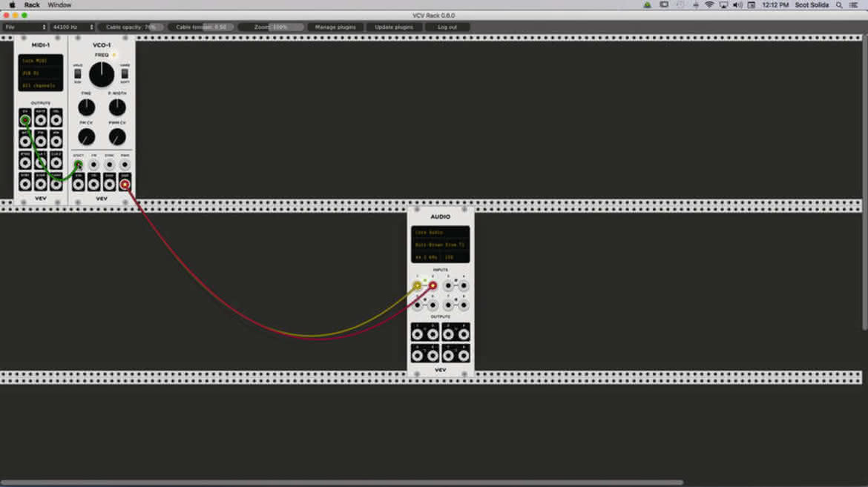868x487 pixels.
Task: Click the Update plugins button
Action: (x=394, y=27)
